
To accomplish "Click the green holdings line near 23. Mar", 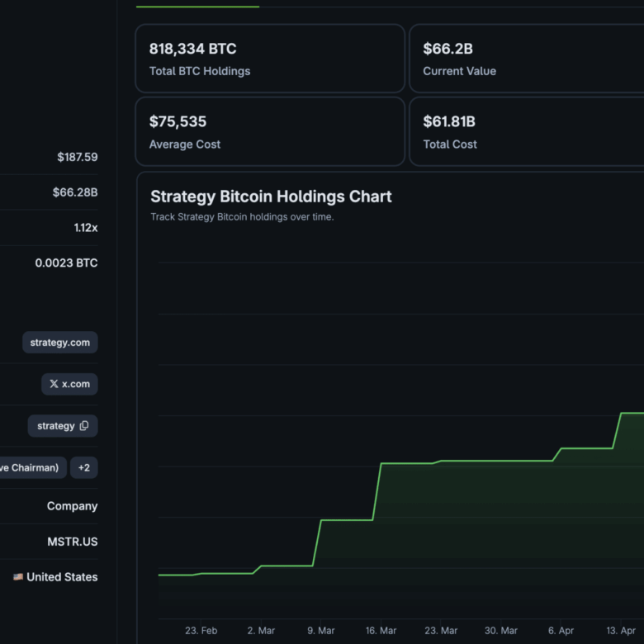I will point(441,461).
